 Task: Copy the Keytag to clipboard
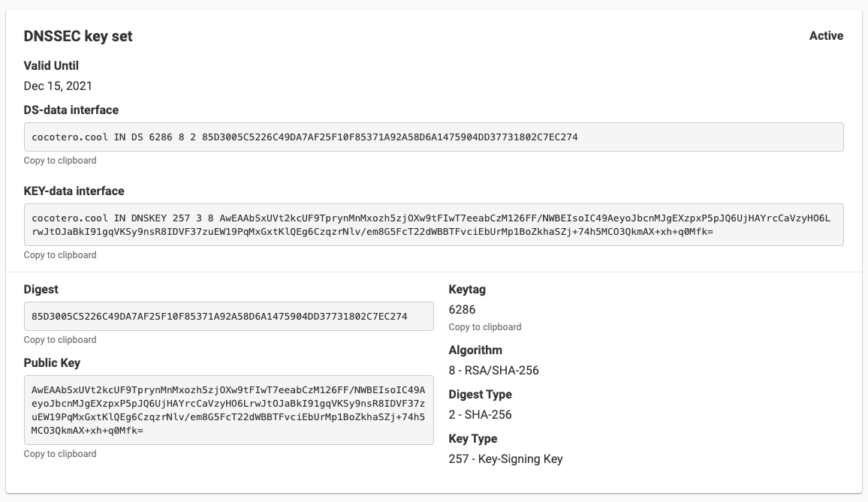(x=485, y=326)
